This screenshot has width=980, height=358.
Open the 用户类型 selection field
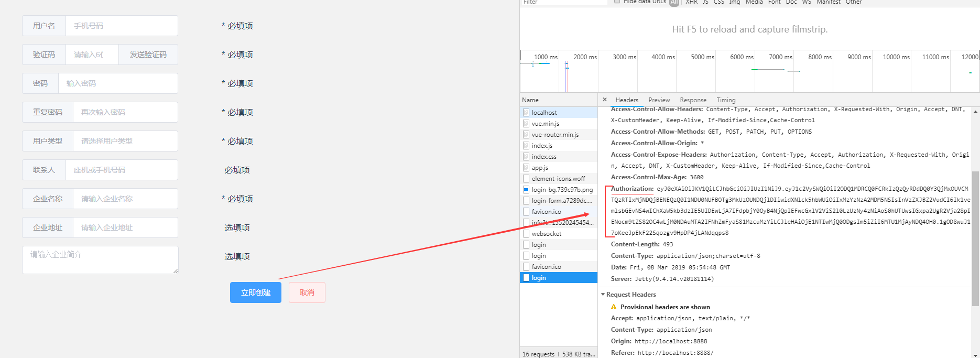pyautogui.click(x=126, y=141)
